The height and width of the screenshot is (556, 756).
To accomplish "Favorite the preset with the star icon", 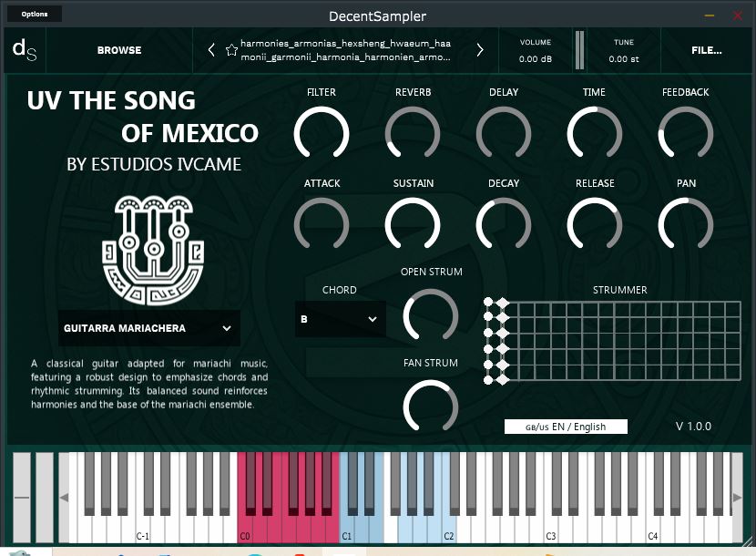I will pyautogui.click(x=231, y=50).
